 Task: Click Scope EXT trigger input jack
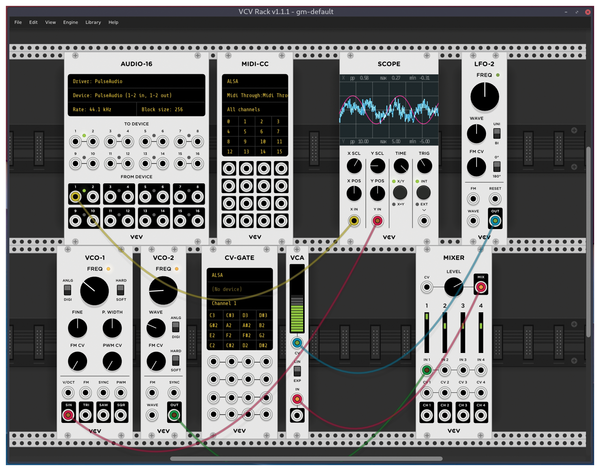tap(424, 221)
